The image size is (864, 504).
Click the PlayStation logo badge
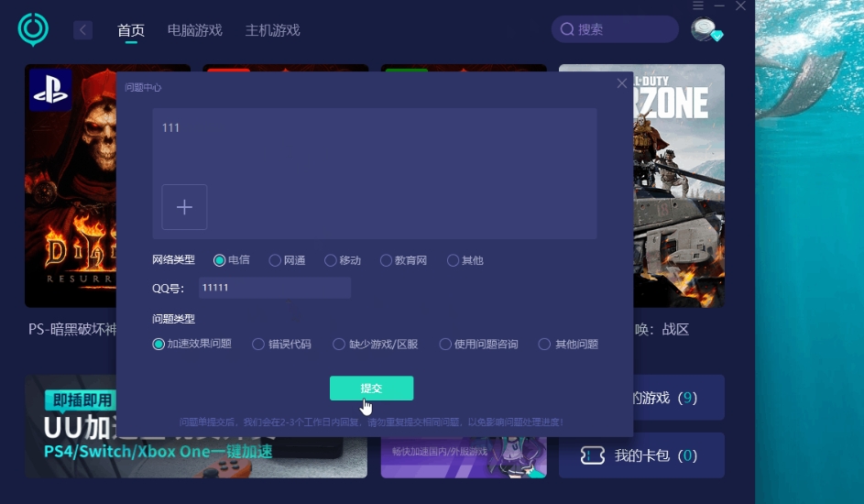click(x=50, y=90)
